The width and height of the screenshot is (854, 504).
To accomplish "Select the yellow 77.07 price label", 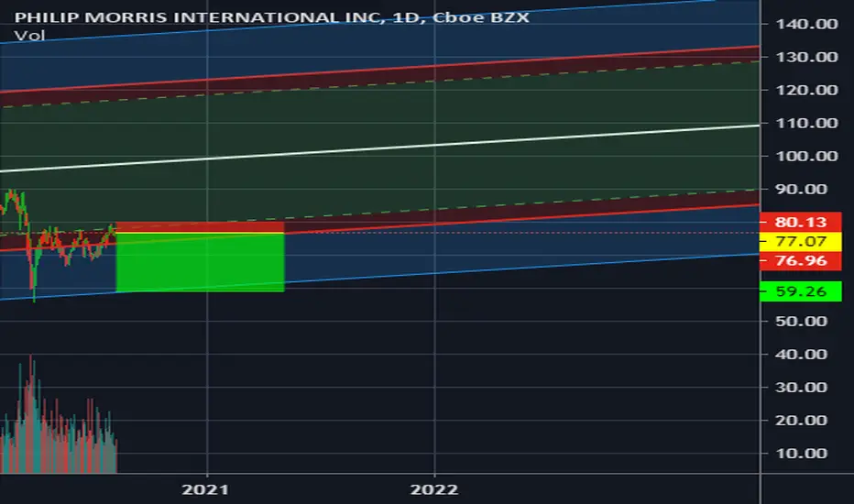I will pyautogui.click(x=801, y=241).
